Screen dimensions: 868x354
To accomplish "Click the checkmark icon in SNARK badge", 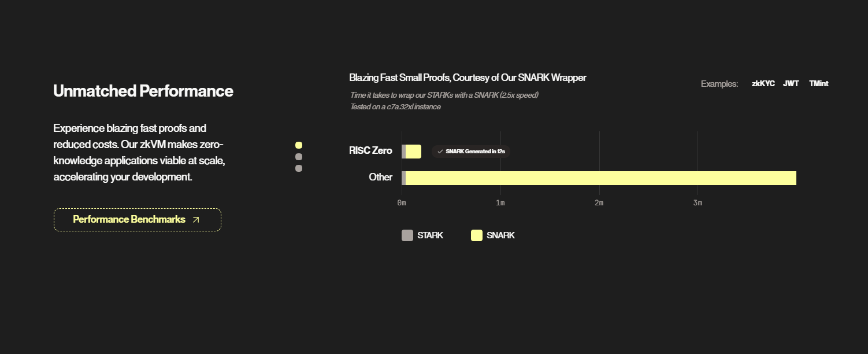I will pyautogui.click(x=440, y=152).
